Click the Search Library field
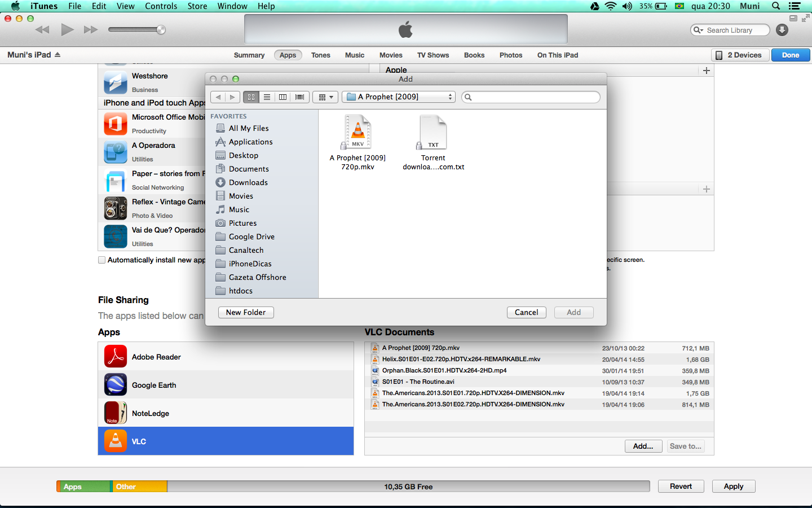The width and height of the screenshot is (812, 508). (x=730, y=30)
